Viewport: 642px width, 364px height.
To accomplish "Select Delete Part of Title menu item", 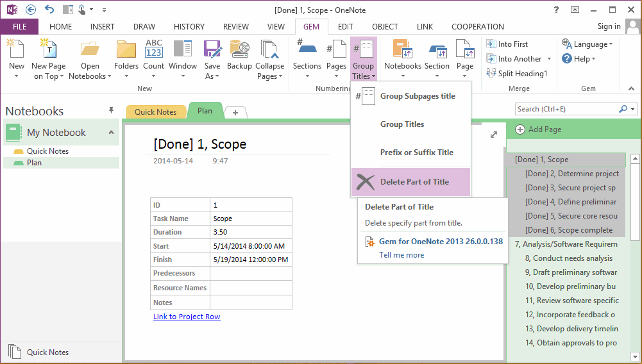I will tap(410, 182).
